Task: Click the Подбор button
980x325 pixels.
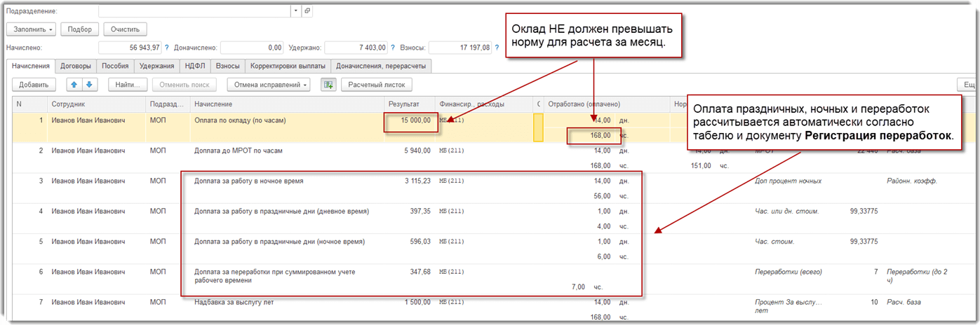Action: (x=79, y=29)
